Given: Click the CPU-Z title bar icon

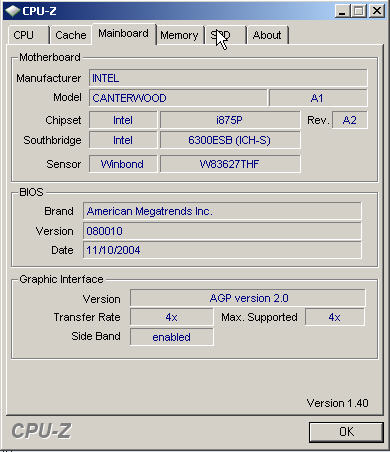Looking at the screenshot, I should [13, 11].
